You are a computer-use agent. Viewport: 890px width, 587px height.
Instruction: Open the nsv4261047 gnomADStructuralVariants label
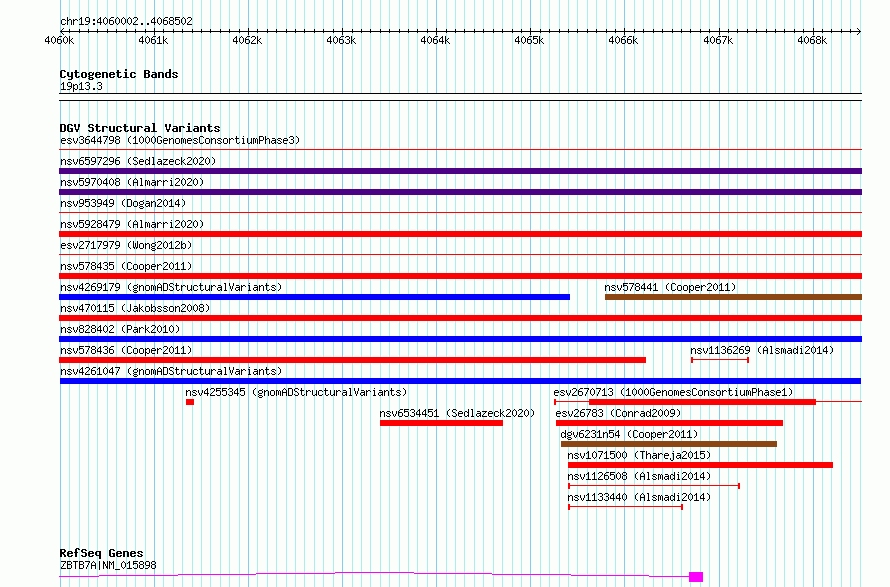coord(171,371)
